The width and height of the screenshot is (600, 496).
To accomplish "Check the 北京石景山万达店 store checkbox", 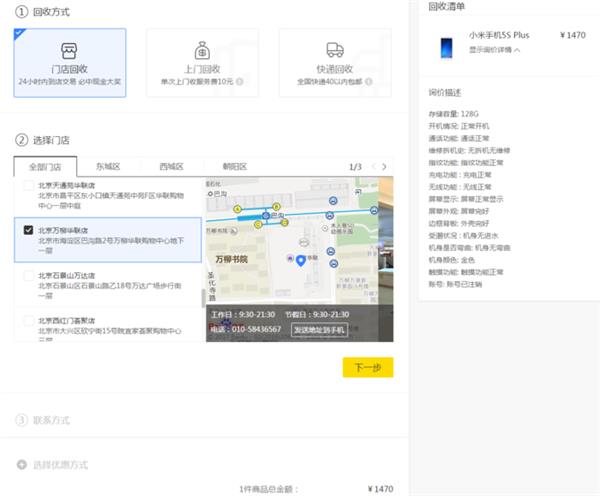I will click(29, 275).
